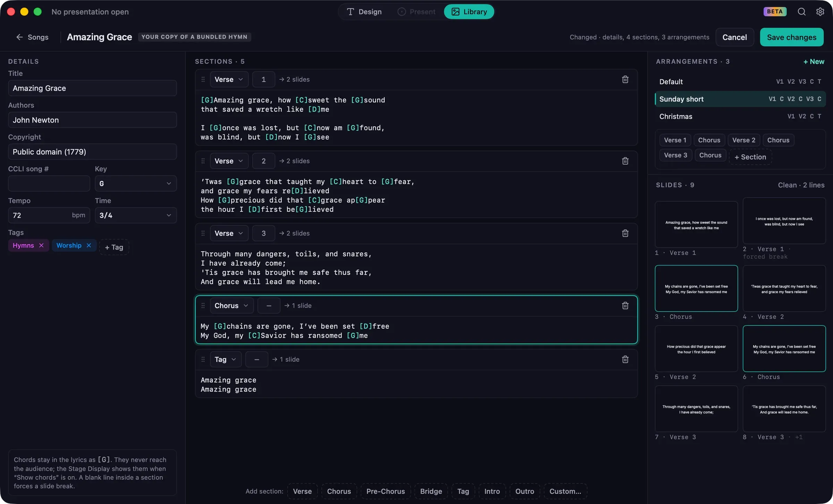Add section to arrangement with + Section
Viewport: 833px width, 504px height.
click(x=750, y=157)
